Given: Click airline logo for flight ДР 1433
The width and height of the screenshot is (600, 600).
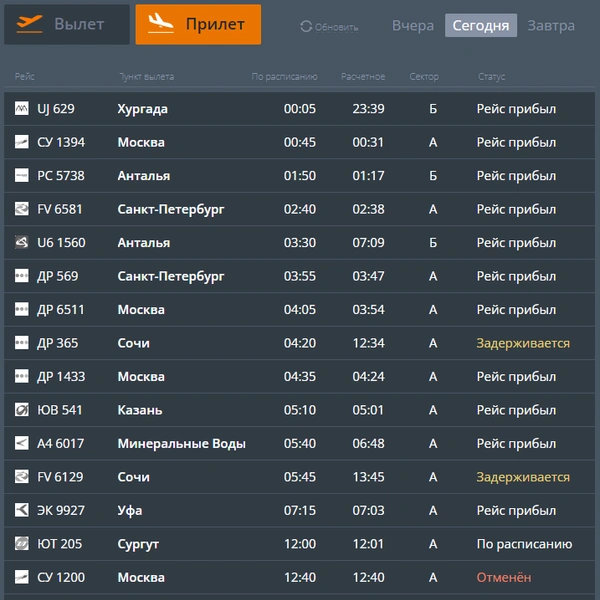Looking at the screenshot, I should 21,377.
